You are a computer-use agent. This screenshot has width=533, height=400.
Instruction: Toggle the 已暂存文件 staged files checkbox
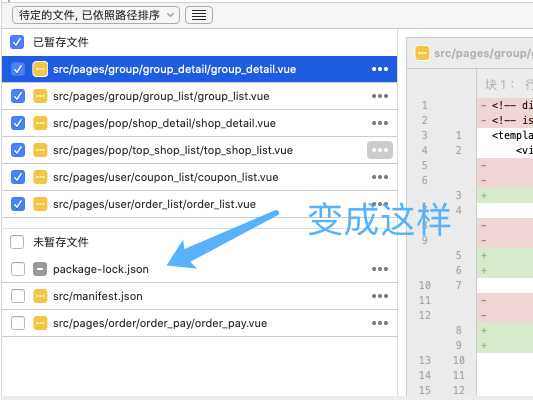[17, 42]
